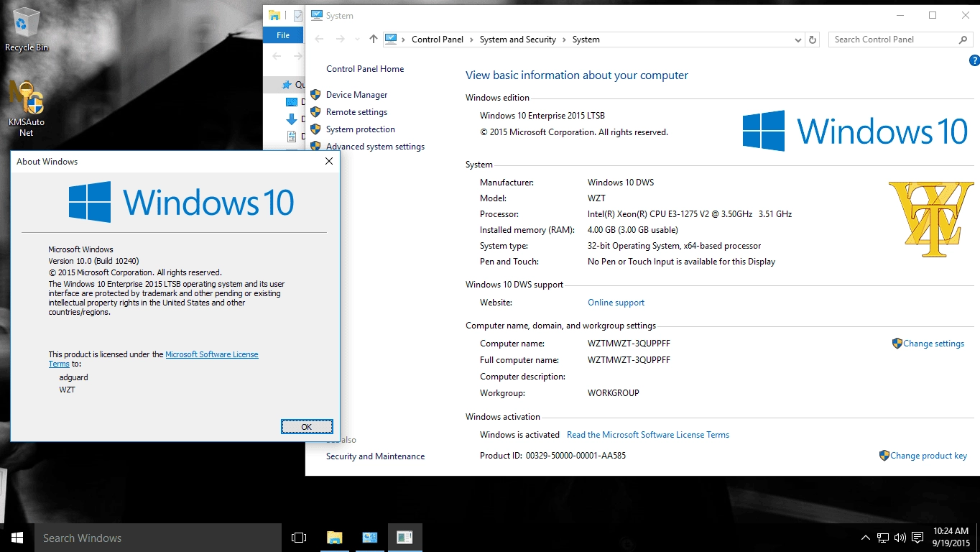980x552 pixels.
Task: Click File Explorer folder icon in title bar
Action: tap(274, 15)
